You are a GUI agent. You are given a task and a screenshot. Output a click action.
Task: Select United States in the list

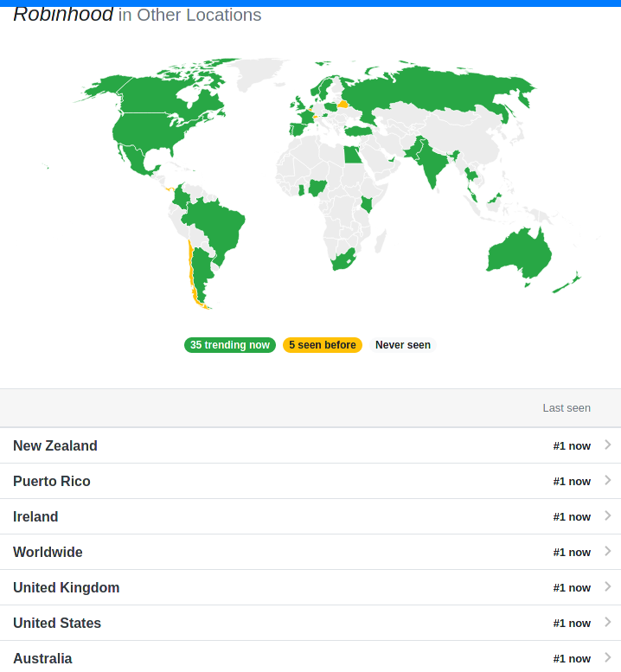coord(57,624)
